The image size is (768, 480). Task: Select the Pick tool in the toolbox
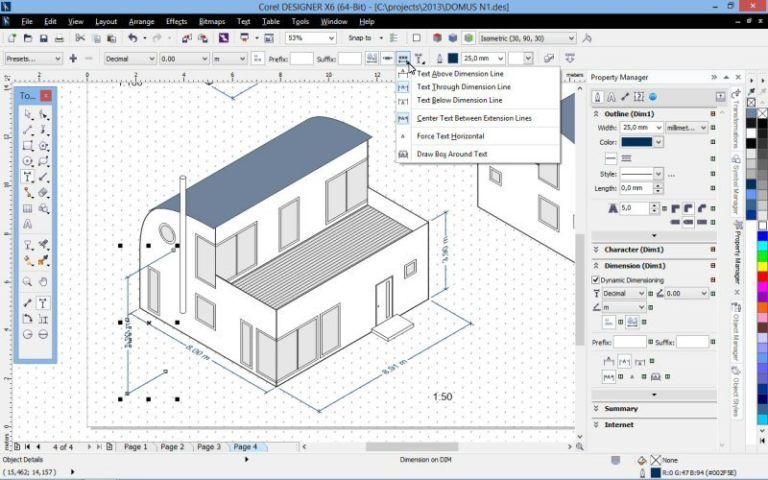click(28, 115)
